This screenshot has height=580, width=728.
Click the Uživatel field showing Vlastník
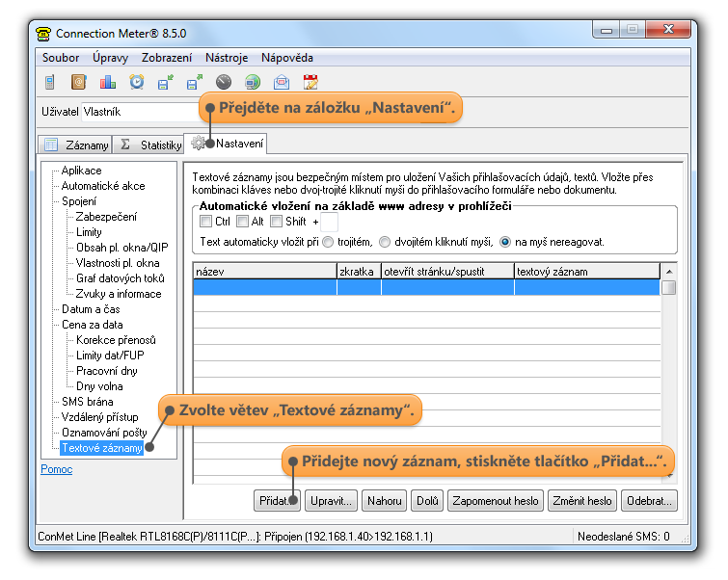pyautogui.click(x=140, y=112)
